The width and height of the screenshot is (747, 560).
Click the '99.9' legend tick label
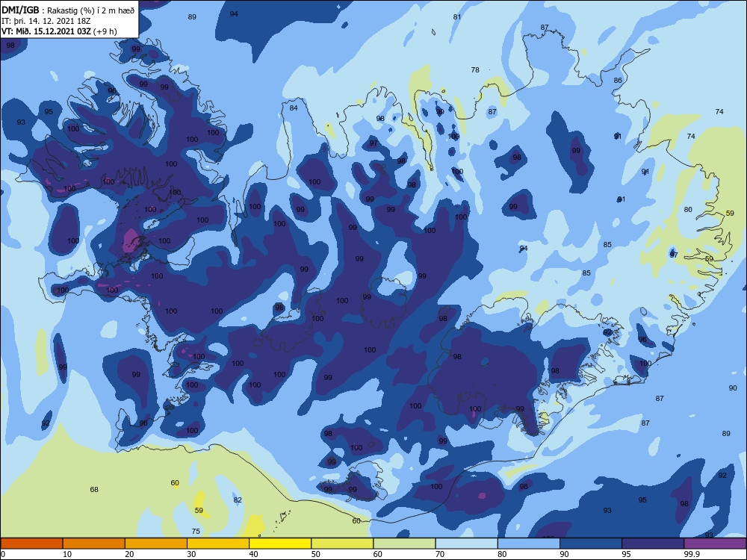coord(691,554)
